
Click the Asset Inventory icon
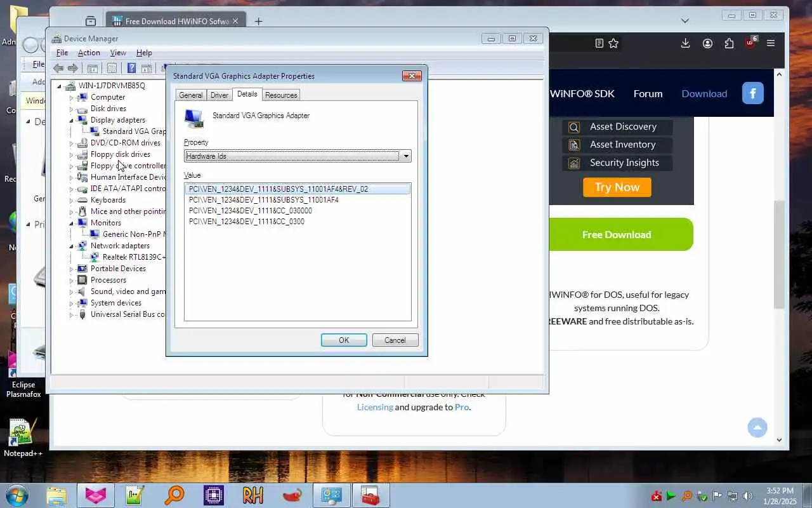[x=574, y=145]
